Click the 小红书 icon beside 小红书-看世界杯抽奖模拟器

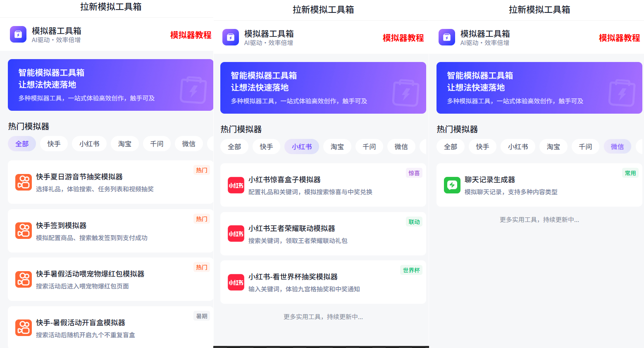[236, 282]
